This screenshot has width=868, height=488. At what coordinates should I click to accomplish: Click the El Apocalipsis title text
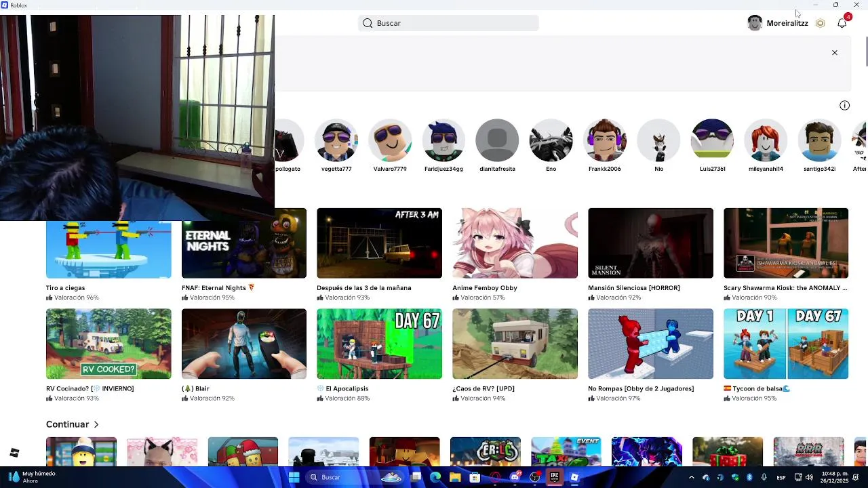click(x=342, y=388)
